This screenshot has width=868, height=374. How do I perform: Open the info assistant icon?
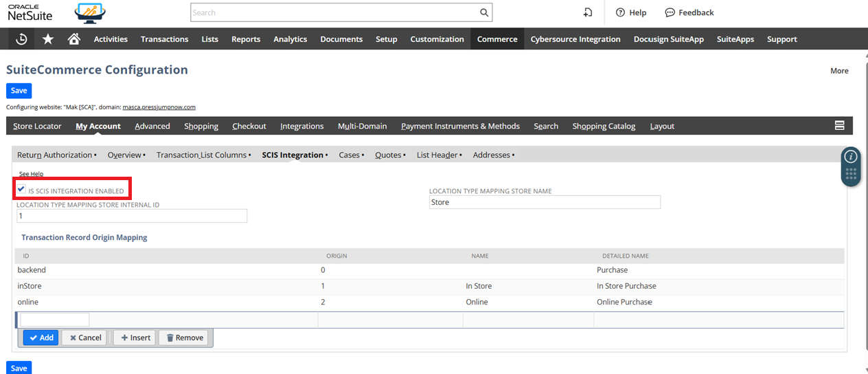(851, 156)
